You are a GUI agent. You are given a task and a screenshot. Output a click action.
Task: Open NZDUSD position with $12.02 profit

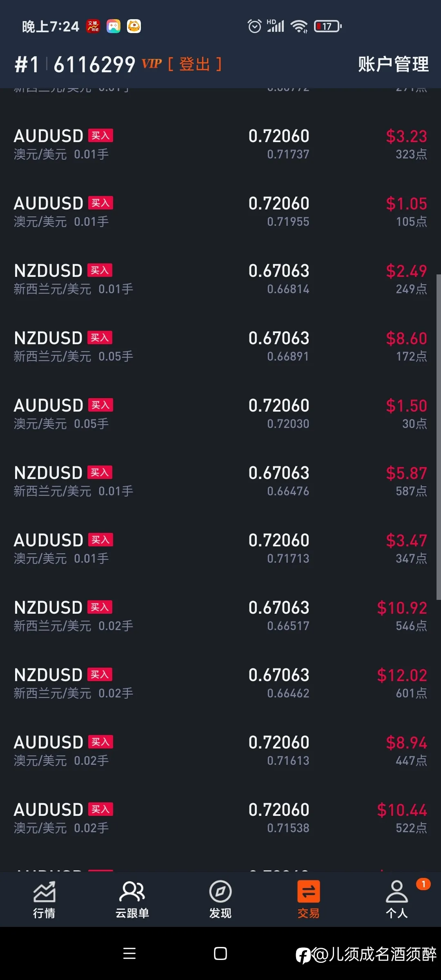click(220, 684)
